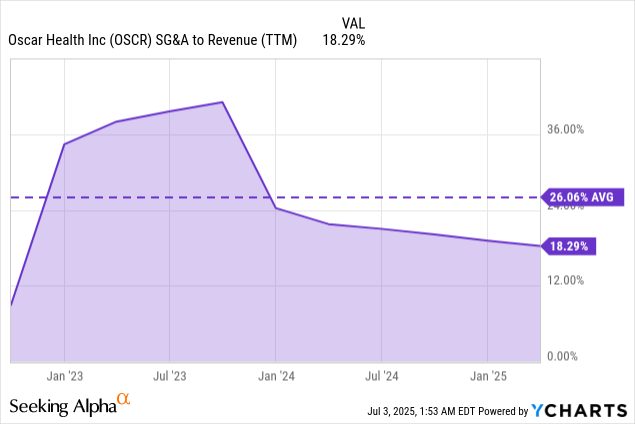The image size is (635, 424).
Task: Click the VAL column header
Action: 352,21
